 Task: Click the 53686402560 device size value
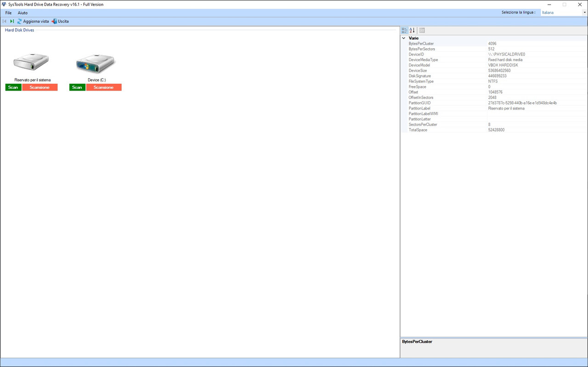tap(499, 71)
